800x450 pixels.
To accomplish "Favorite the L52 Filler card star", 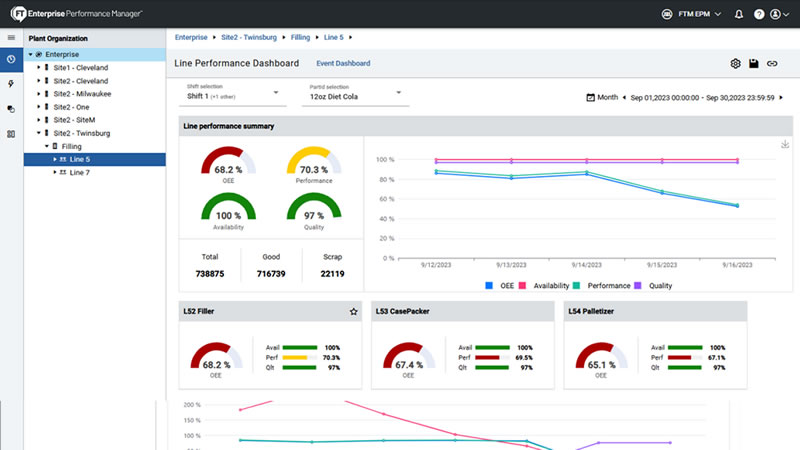I will 353,312.
